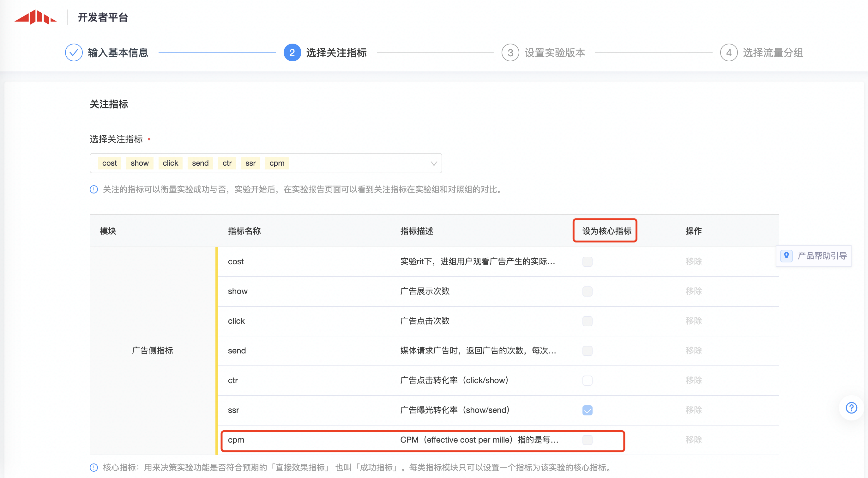
Task: Click the 操作 column header
Action: [x=693, y=231]
